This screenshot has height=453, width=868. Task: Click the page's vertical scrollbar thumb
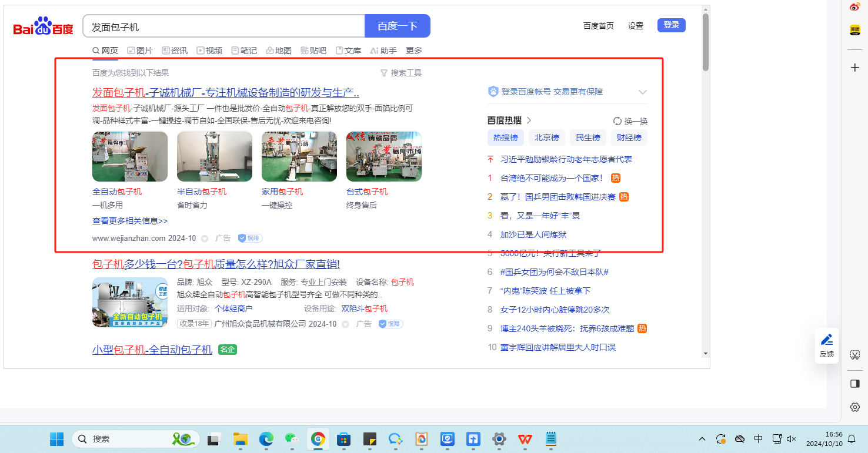(x=706, y=41)
